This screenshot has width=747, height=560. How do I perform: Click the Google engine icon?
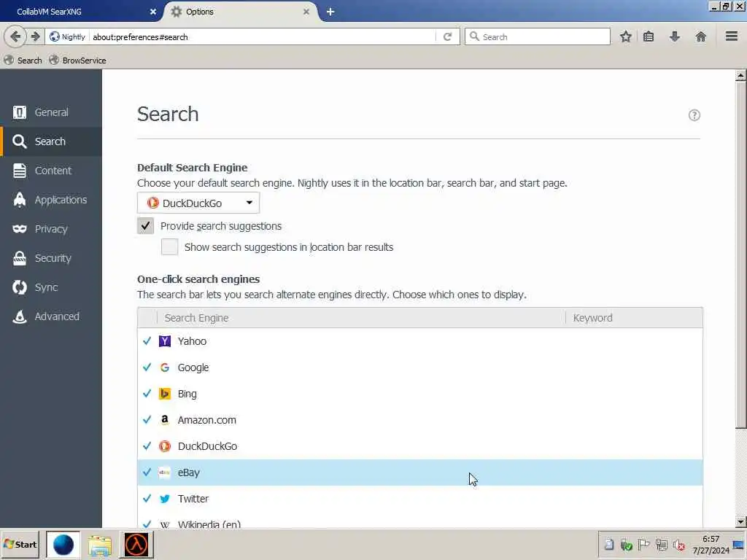click(x=164, y=367)
